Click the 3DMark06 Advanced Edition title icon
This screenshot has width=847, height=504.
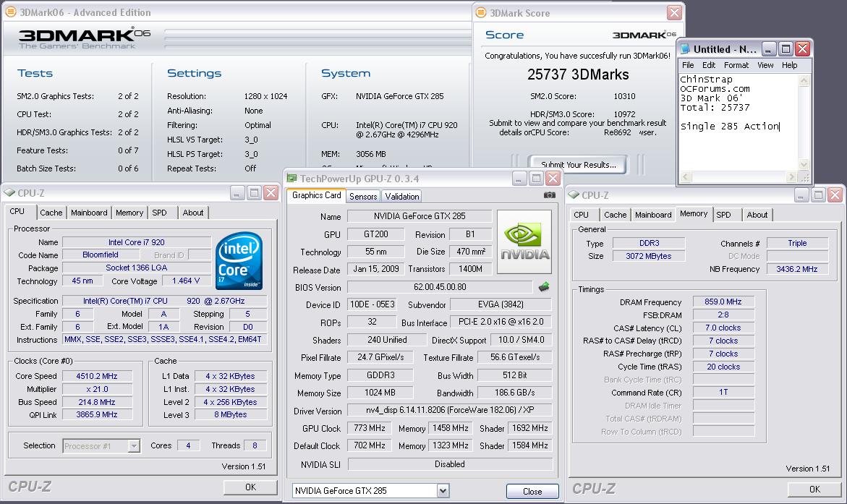[x=10, y=12]
